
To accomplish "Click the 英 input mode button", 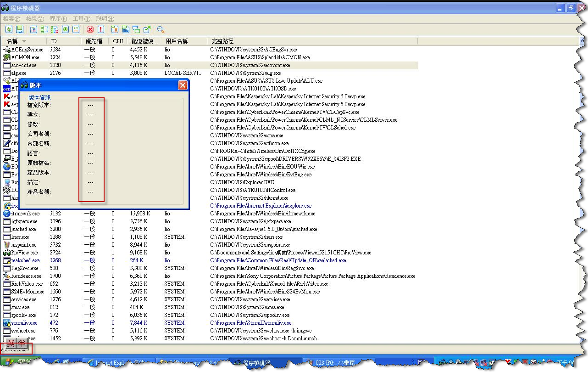I will (x=11, y=344).
